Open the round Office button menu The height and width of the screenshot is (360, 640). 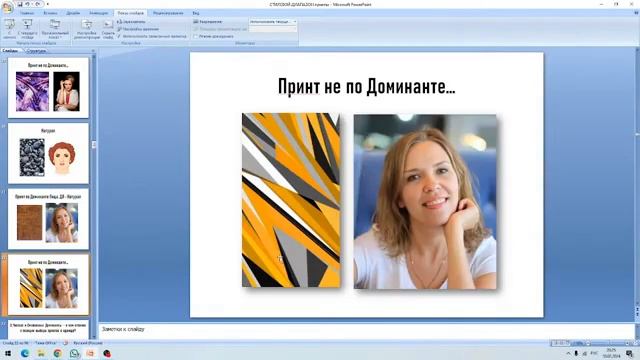coord(7,7)
